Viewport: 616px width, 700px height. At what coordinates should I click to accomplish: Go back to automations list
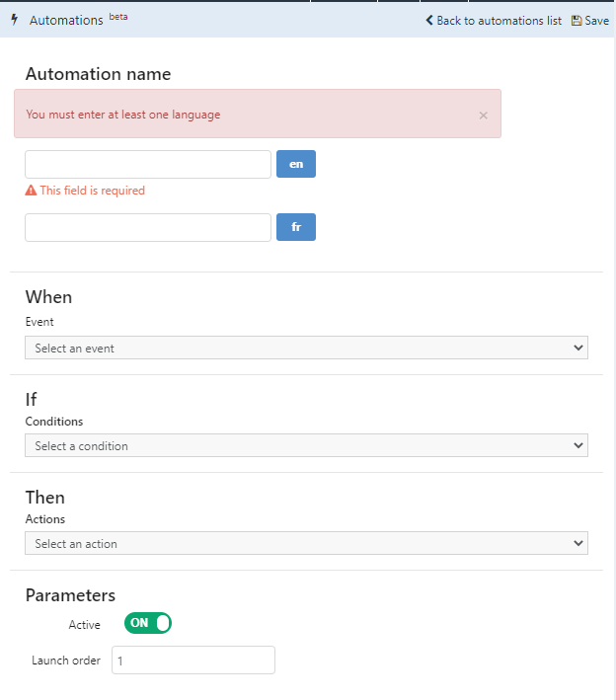(x=494, y=21)
